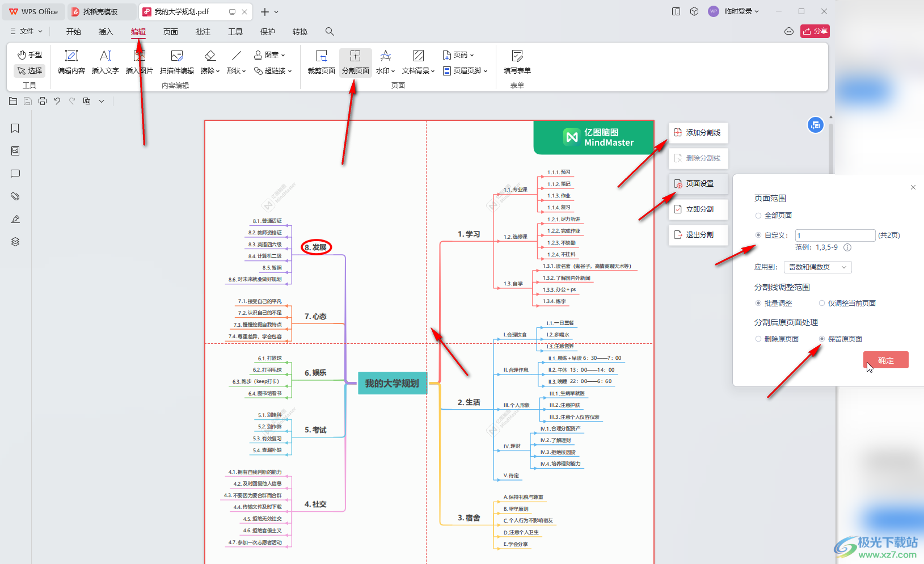This screenshot has width=924, height=564.
Task: Open the comments sidebar panel
Action: [x=15, y=174]
